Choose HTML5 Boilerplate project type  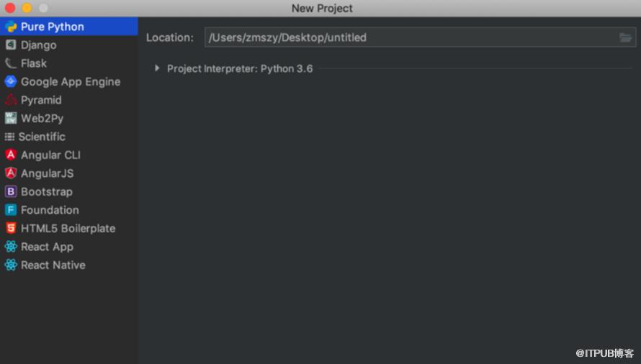[x=69, y=228]
